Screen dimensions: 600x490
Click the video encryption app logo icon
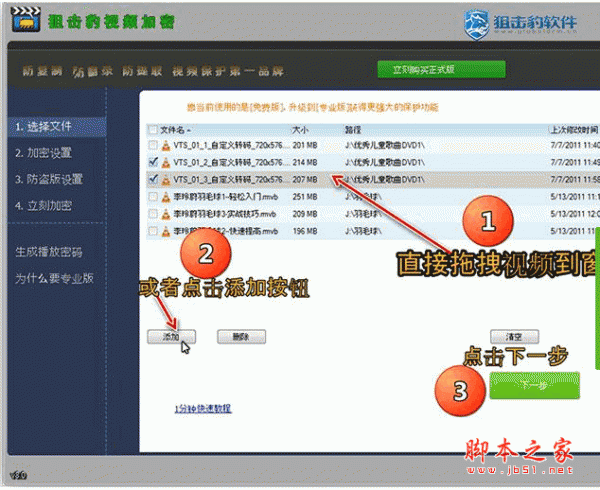click(x=26, y=19)
